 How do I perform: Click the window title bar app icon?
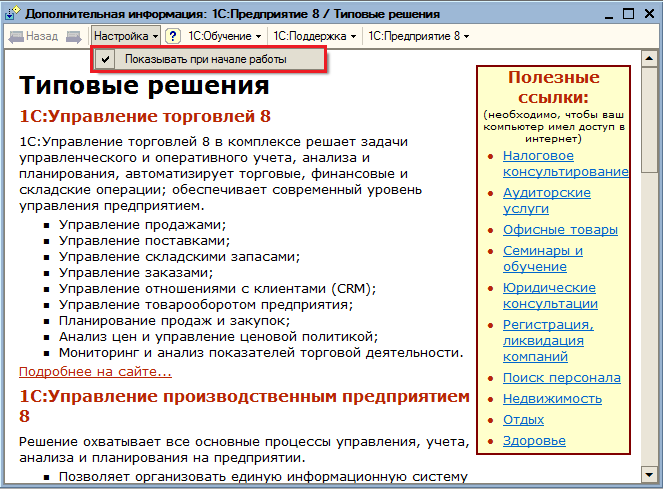[12, 14]
